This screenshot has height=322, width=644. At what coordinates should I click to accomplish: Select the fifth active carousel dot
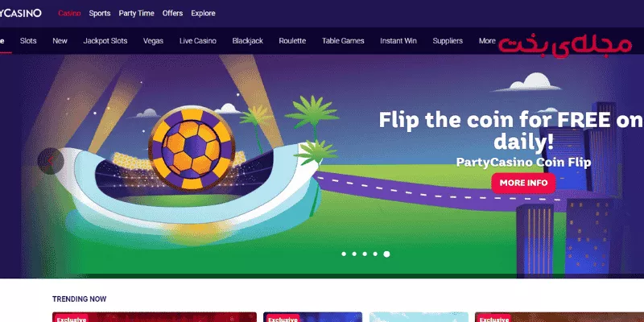click(x=386, y=254)
